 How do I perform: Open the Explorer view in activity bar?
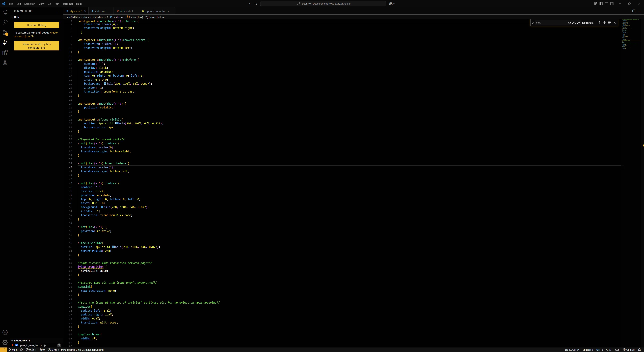click(5, 12)
